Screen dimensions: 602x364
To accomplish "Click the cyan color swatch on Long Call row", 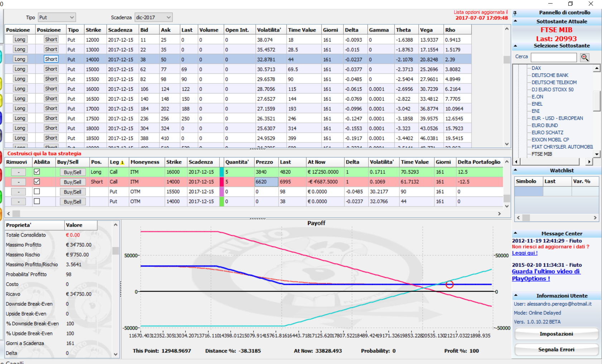I will pyautogui.click(x=221, y=172).
